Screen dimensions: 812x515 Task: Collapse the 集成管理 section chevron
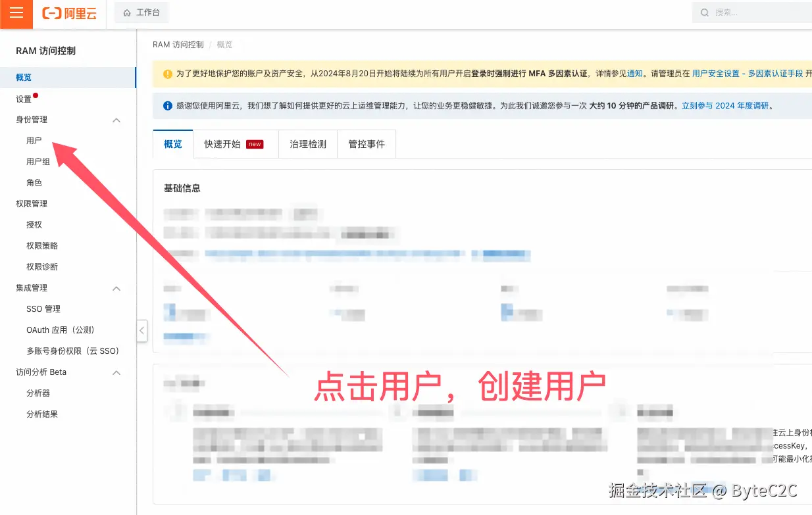pyautogui.click(x=116, y=289)
